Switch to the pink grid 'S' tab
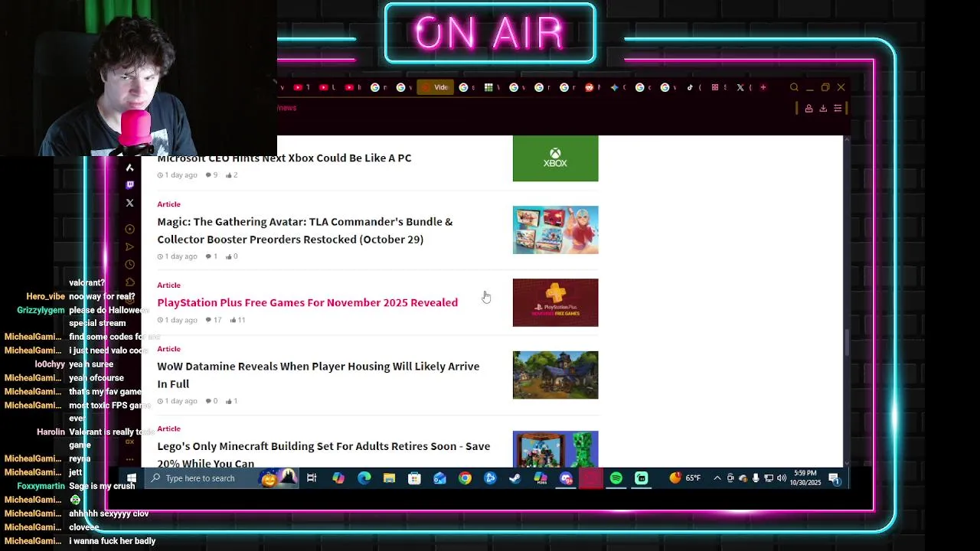Viewport: 980px width, 551px height. click(718, 87)
